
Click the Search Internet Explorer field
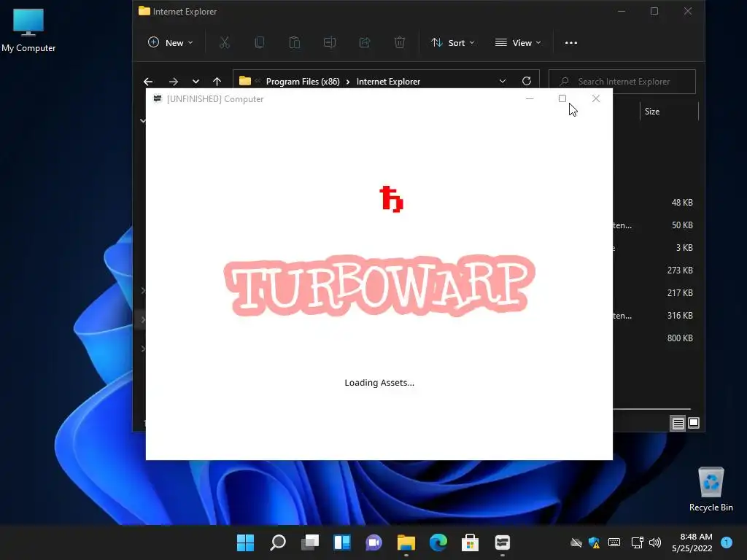pos(622,82)
